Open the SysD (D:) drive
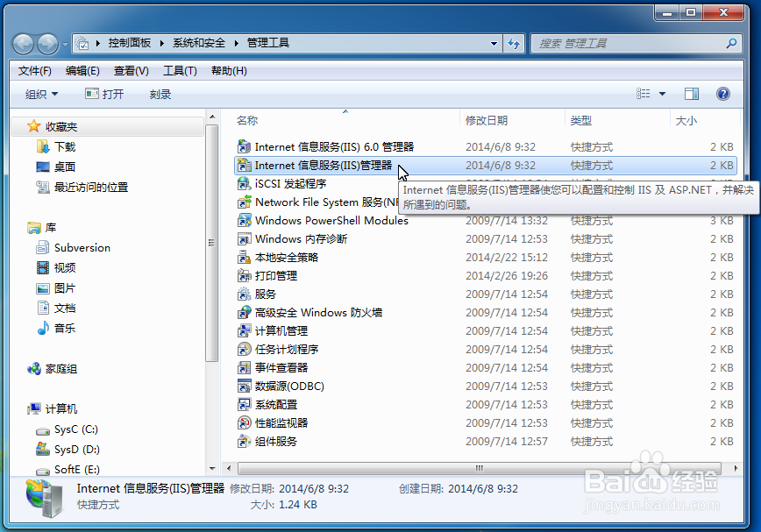The height and width of the screenshot is (532, 761). [76, 450]
